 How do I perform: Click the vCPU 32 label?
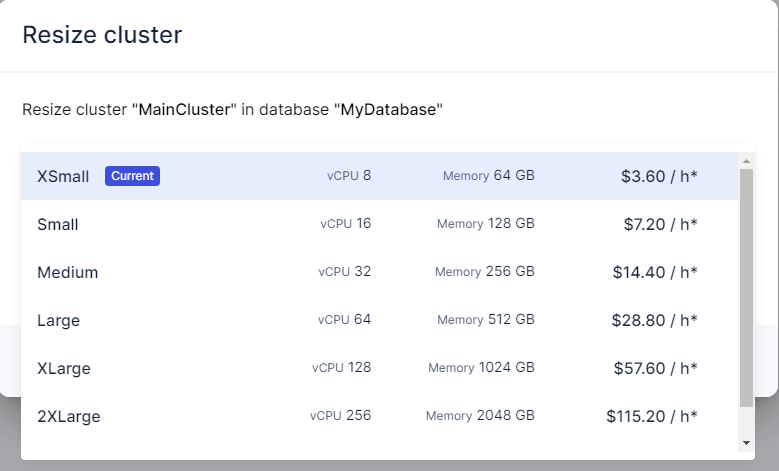tap(345, 272)
